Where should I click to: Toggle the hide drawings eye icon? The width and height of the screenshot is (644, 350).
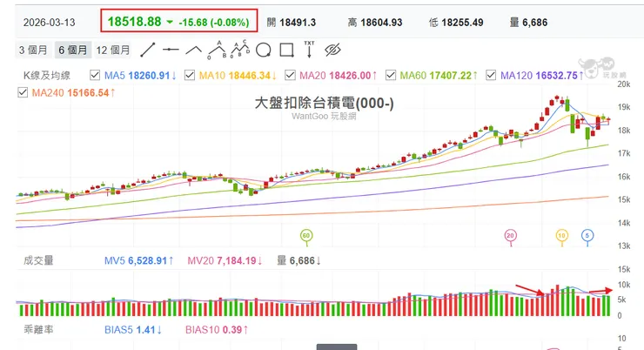click(x=332, y=50)
